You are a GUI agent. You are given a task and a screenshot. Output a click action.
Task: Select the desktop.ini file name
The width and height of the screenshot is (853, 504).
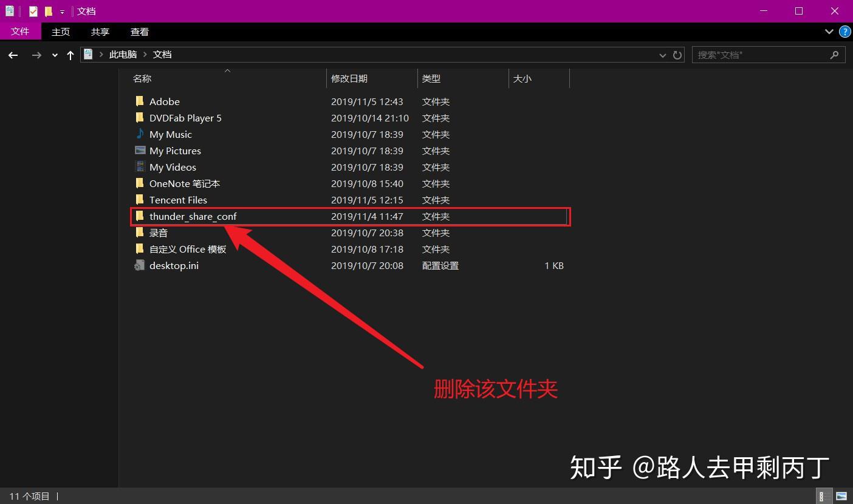pyautogui.click(x=174, y=265)
